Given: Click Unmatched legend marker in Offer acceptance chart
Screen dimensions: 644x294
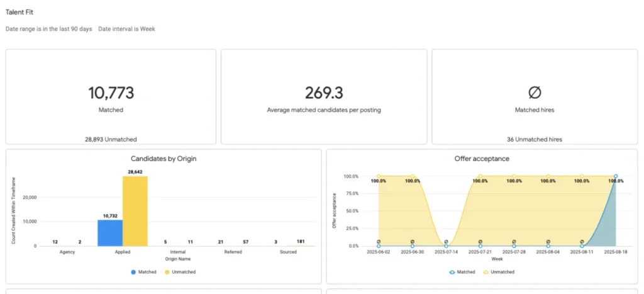Looking at the screenshot, I should pyautogui.click(x=486, y=272).
